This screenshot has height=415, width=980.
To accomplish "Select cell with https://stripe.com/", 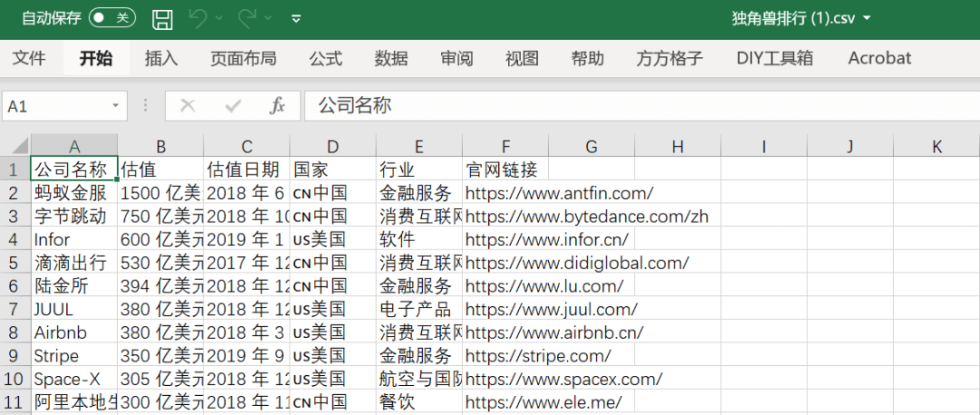I will coord(505,356).
